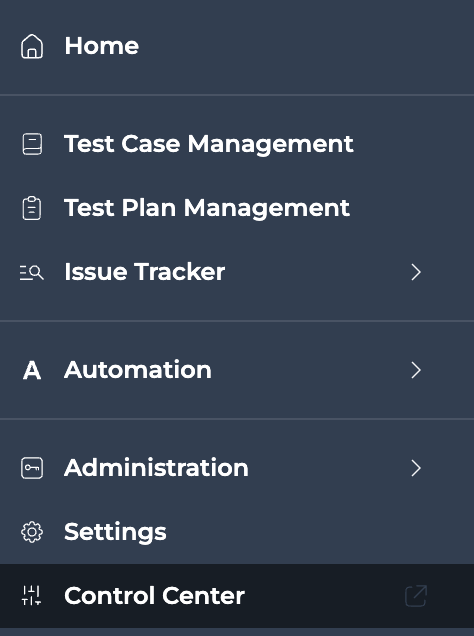
Task: Click the Administration key icon
Action: pos(32,468)
